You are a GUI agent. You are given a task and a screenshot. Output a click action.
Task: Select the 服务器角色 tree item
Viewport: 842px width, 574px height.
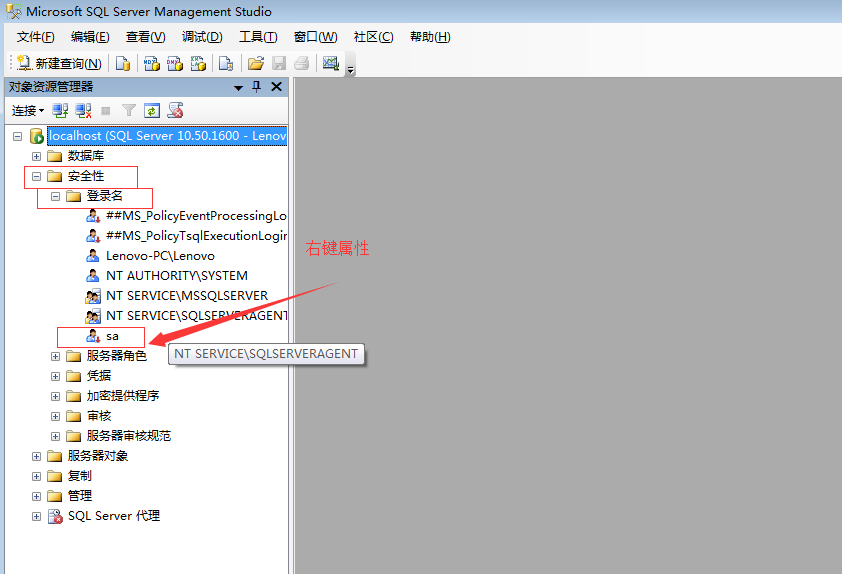(117, 355)
